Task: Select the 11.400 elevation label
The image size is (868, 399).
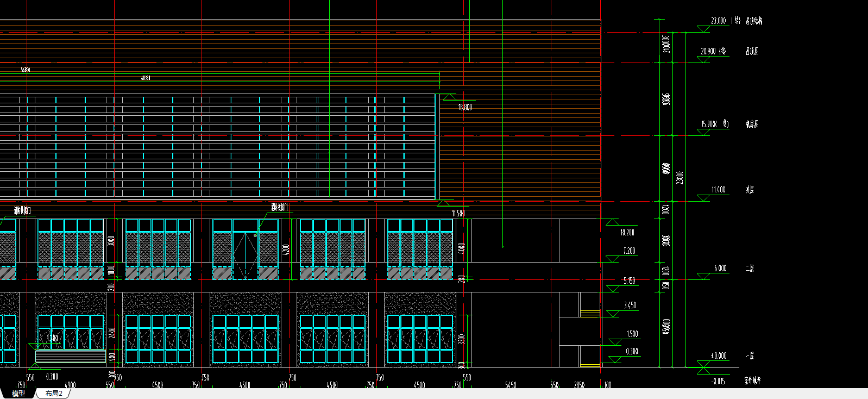Action: click(718, 190)
